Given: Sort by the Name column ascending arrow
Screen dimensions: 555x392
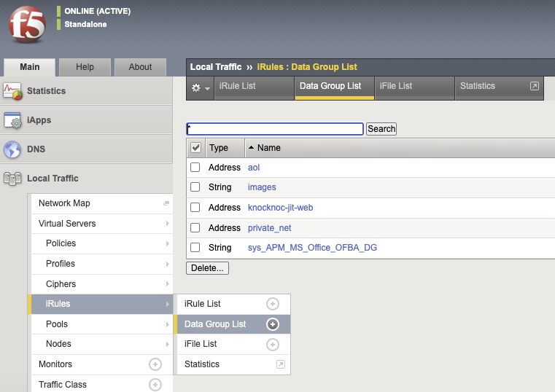Looking at the screenshot, I should click(x=251, y=148).
